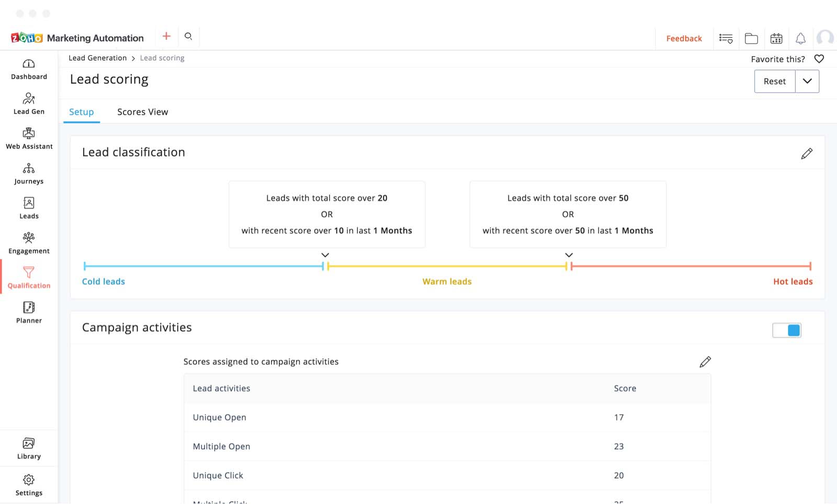Screen dimensions: 837x504
Task: Edit Lead classification with pencil icon
Action: (807, 153)
